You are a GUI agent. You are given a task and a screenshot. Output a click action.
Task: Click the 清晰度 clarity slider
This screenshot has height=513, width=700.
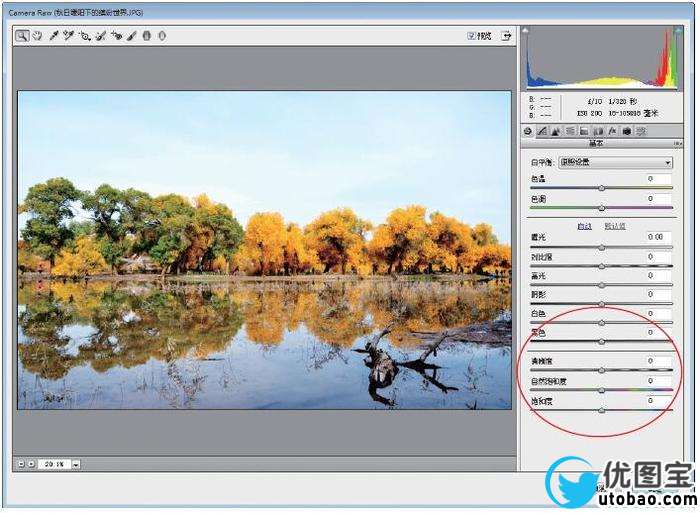601,370
